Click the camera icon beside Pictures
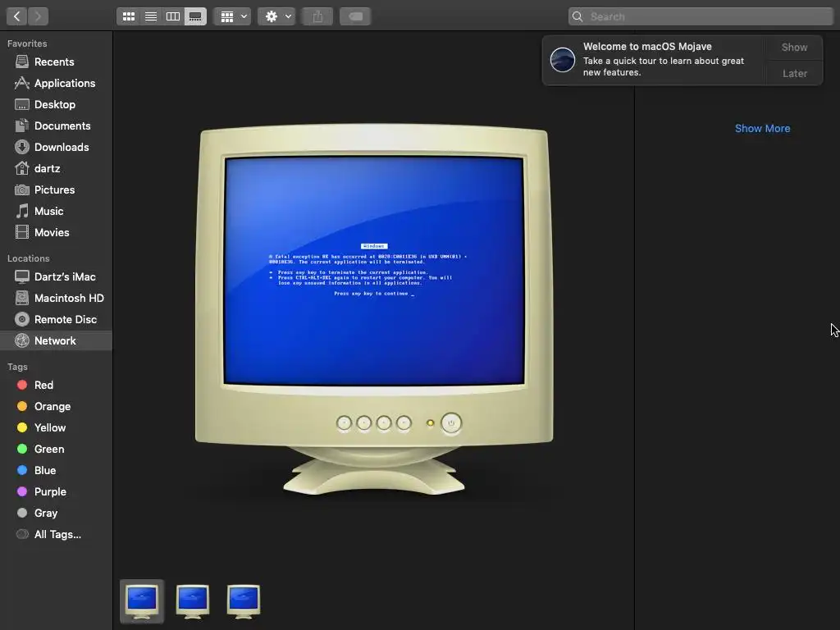 (x=22, y=189)
